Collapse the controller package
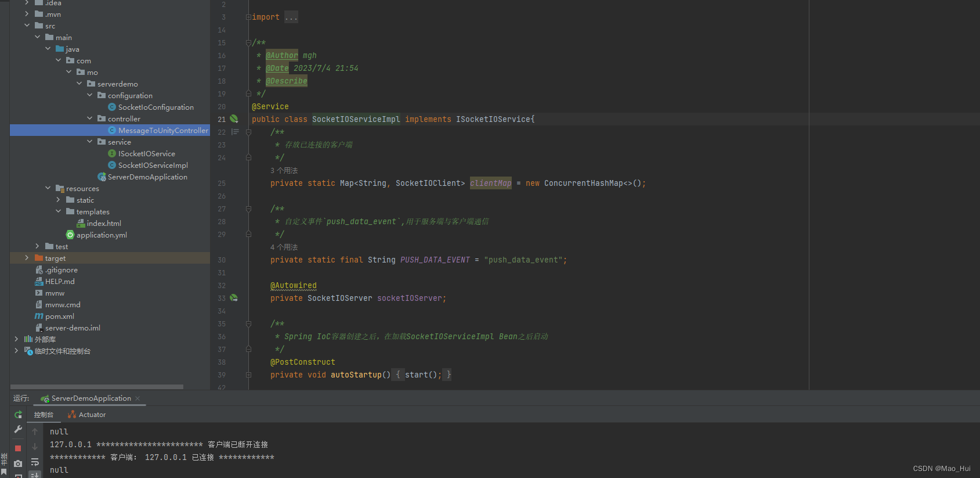This screenshot has height=478, width=980. [89, 118]
